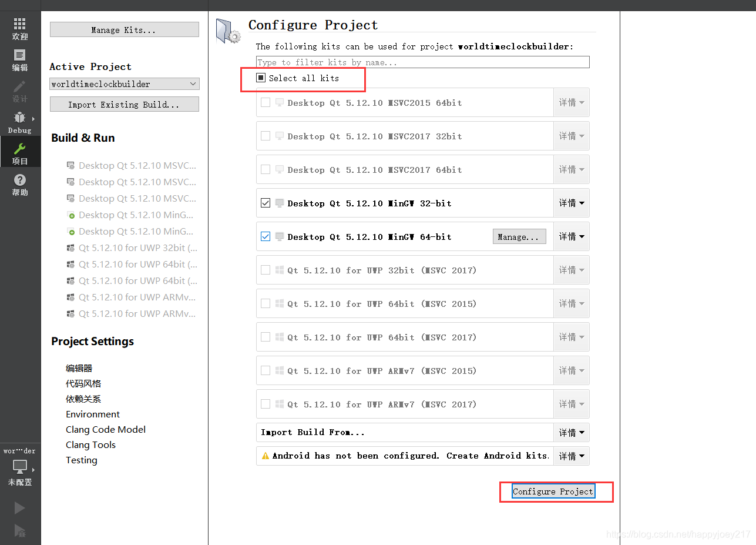The image size is (756, 545).
Task: Uncheck Desktop Qt 5.12.10 MinGW 32-bit kit
Action: [x=266, y=203]
